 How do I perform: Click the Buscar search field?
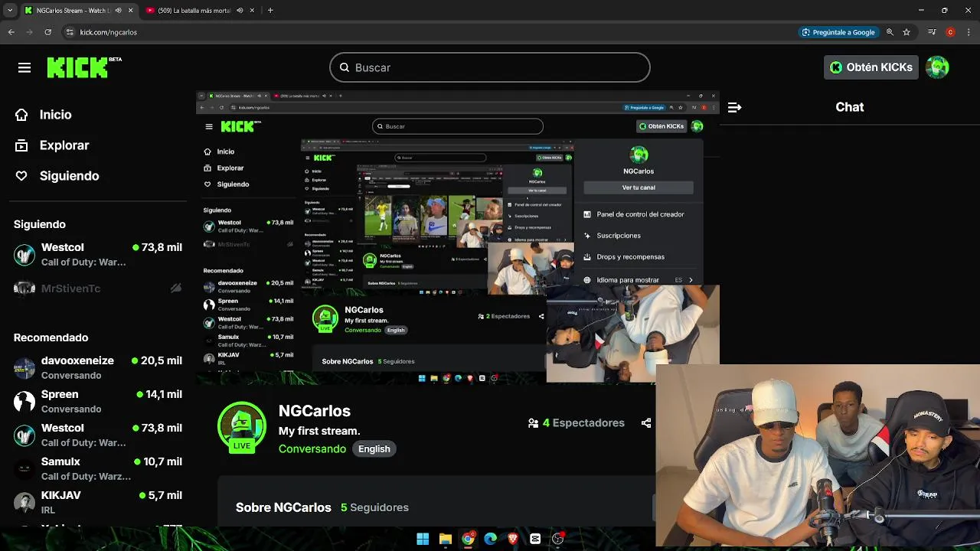490,67
